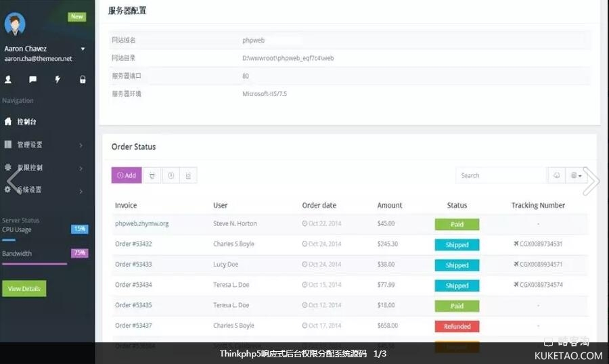Click the home icon beside 控制台
609x364 pixels.
point(7,121)
